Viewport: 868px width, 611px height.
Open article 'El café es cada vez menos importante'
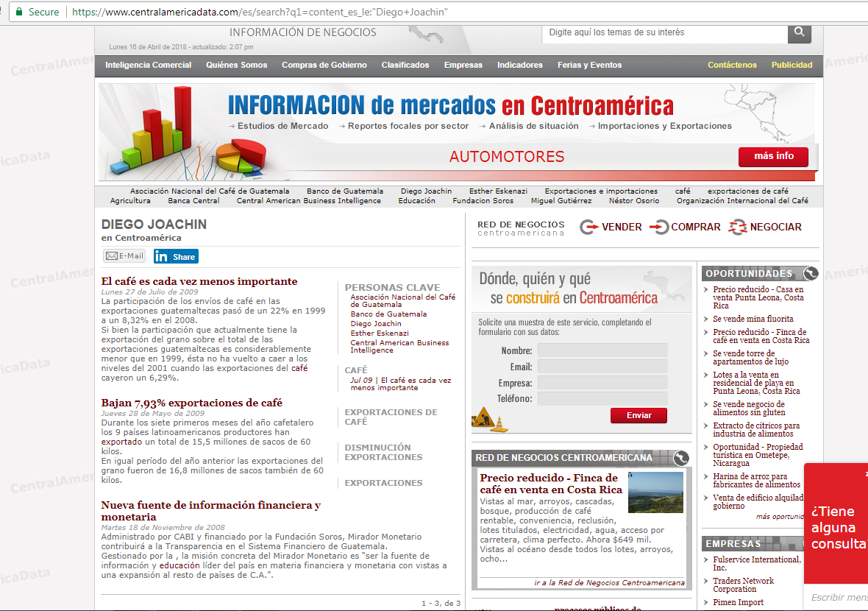point(199,281)
